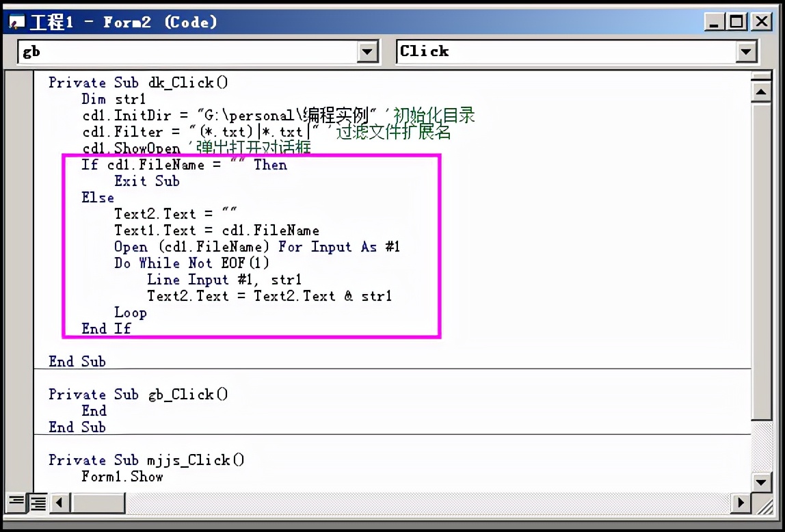
Task: Click the vertical scrollbar up arrow
Action: point(762,92)
